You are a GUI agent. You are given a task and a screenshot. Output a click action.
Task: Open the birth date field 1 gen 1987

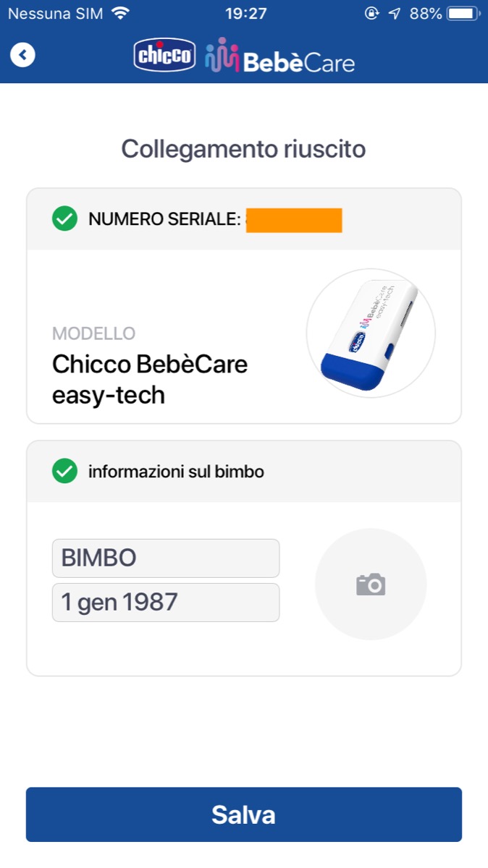pos(166,603)
